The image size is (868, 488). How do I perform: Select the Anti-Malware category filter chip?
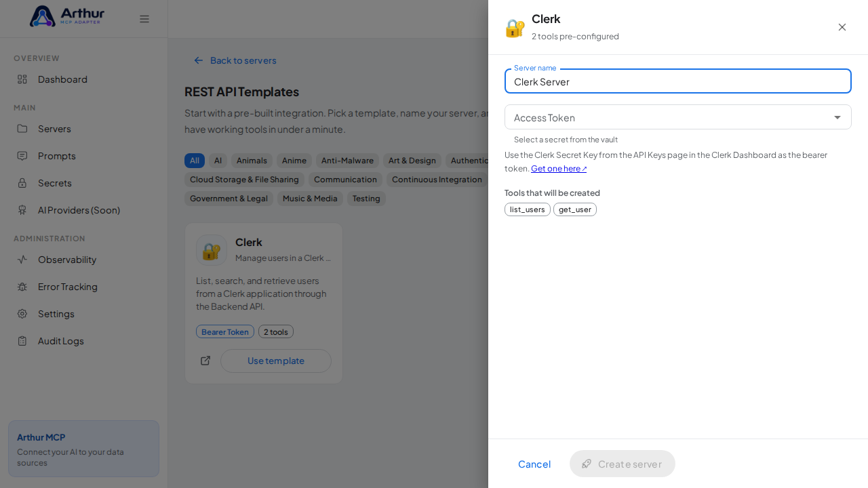(347, 161)
